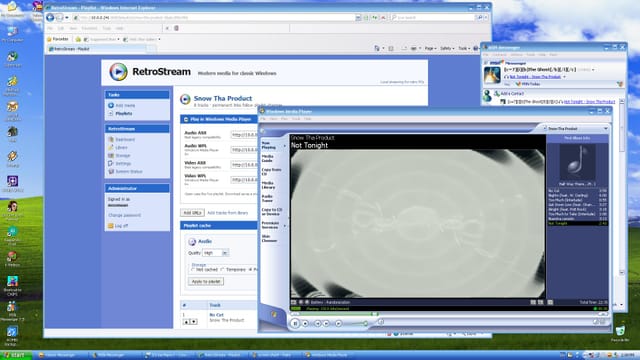The width and height of the screenshot is (640, 360).
Task: Open My Computer desktop icon
Action: tap(12, 34)
